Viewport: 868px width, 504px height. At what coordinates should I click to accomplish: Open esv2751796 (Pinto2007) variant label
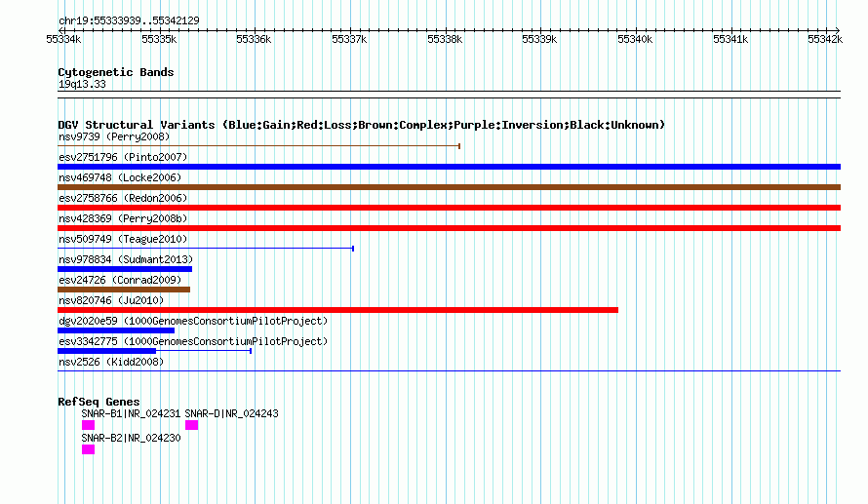123,157
